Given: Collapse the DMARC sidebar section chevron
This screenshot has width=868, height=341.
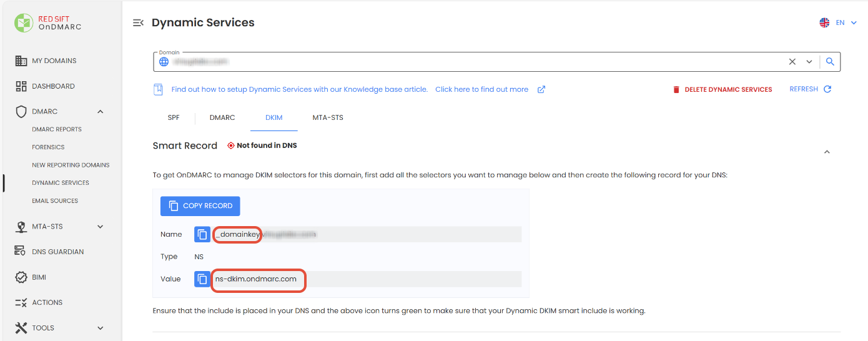Looking at the screenshot, I should [x=100, y=112].
